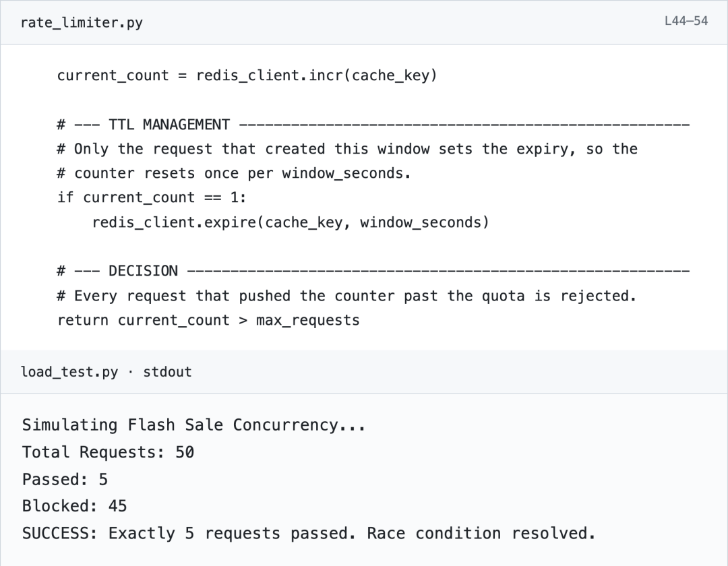This screenshot has height=566, width=728.
Task: Click the 'counter resets once per window_seconds' comment
Action: (234, 174)
